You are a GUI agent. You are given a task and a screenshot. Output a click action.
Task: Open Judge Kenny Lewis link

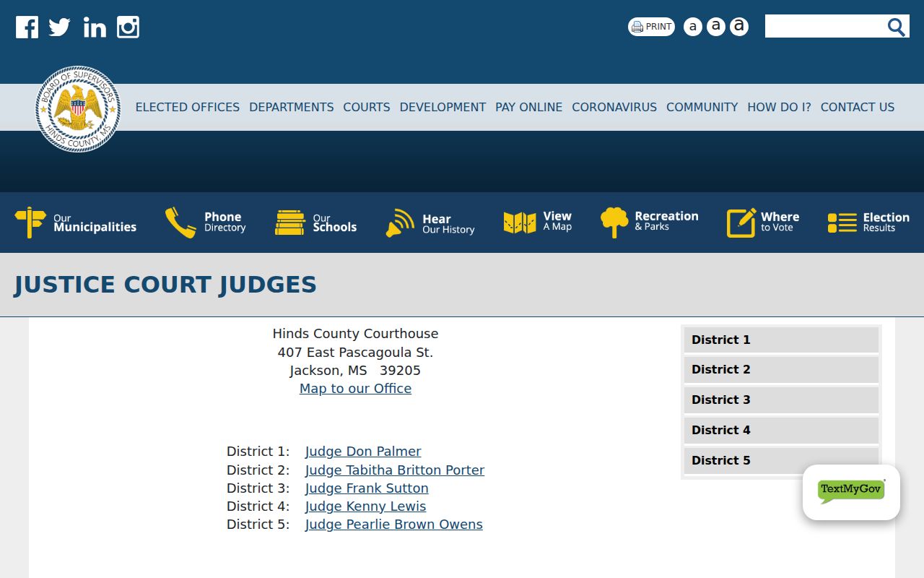click(x=365, y=506)
